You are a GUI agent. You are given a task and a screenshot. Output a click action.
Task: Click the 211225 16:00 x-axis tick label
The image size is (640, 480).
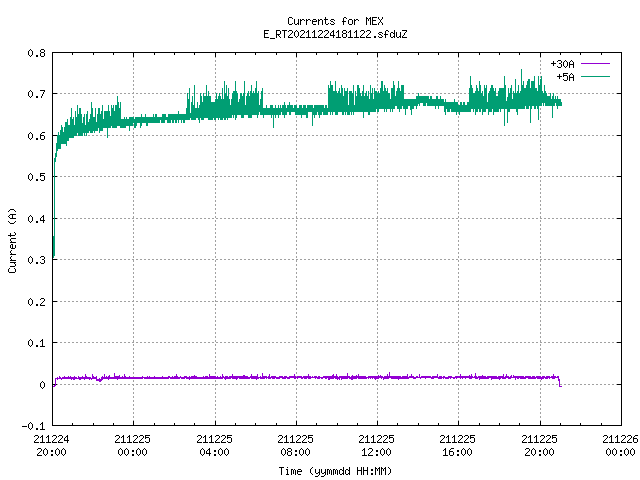tap(458, 446)
